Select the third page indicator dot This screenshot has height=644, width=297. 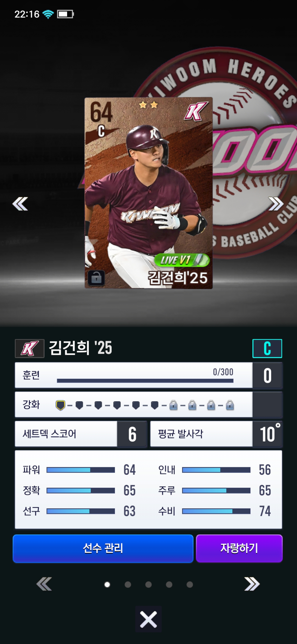click(148, 584)
